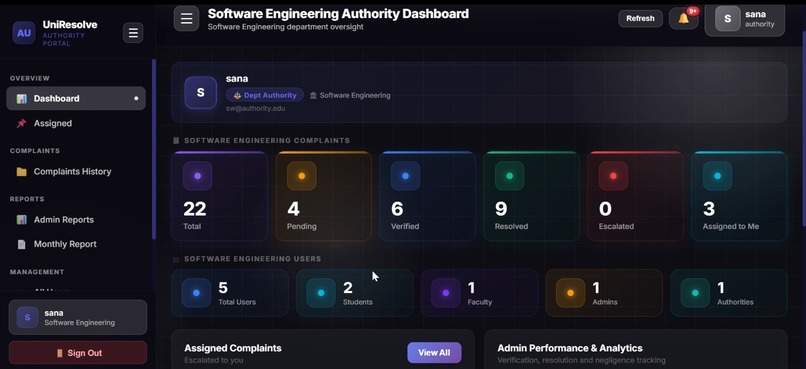Click the UniResolve AU logo icon
This screenshot has width=806, height=369.
(x=24, y=33)
